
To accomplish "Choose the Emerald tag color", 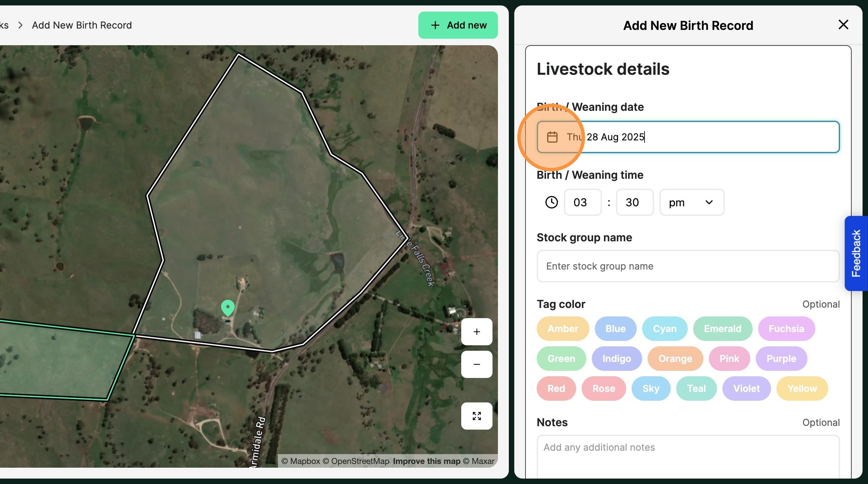I will coord(722,329).
